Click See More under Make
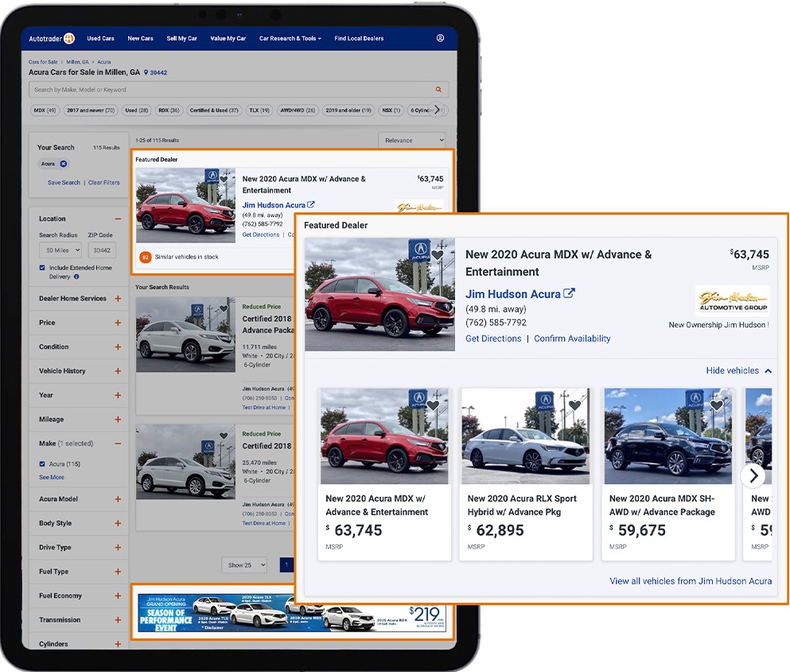Image resolution: width=790 pixels, height=672 pixels. pyautogui.click(x=52, y=477)
